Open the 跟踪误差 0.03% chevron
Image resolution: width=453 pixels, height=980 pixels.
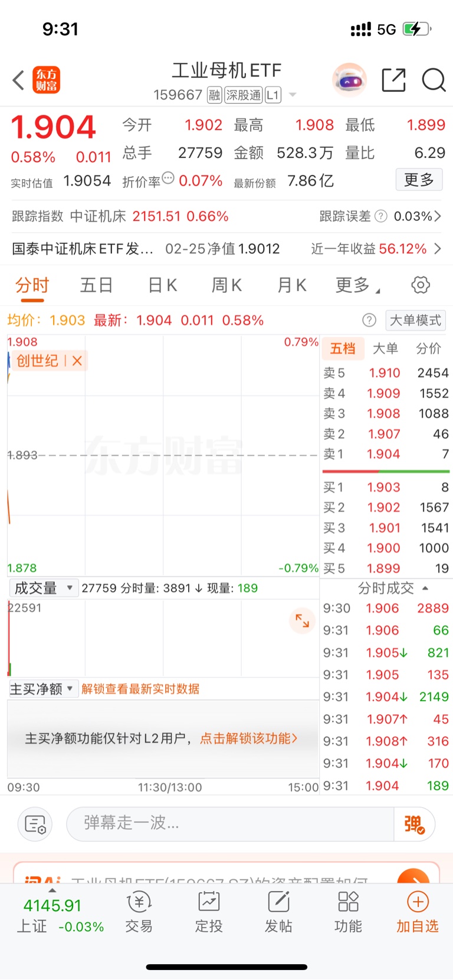[x=438, y=216]
